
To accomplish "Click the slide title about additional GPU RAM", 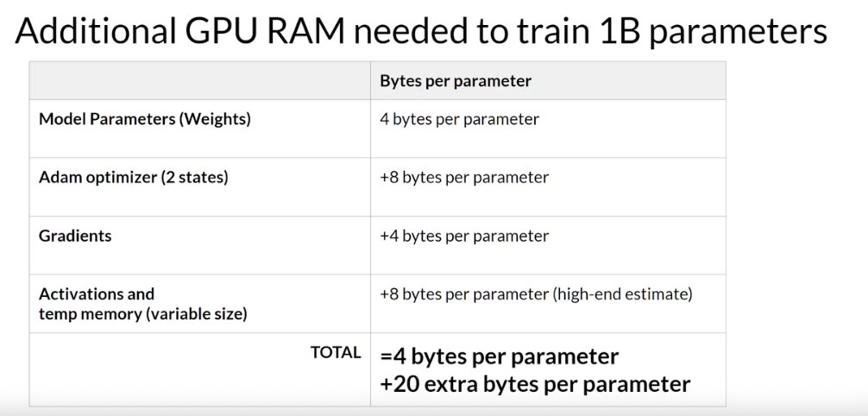I will pyautogui.click(x=420, y=31).
